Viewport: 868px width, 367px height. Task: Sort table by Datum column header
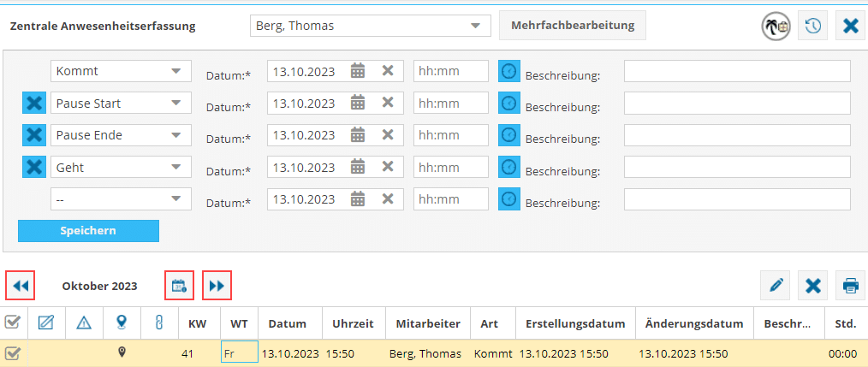287,323
